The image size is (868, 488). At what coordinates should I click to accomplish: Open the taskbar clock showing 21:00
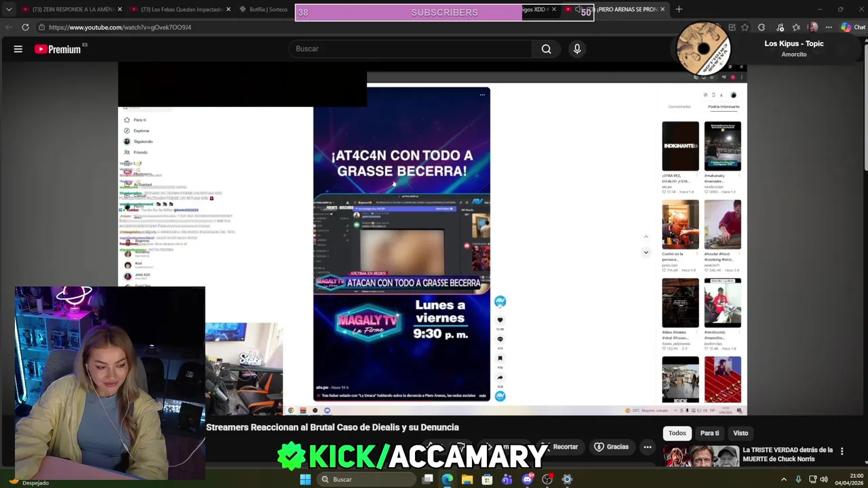[x=848, y=479]
